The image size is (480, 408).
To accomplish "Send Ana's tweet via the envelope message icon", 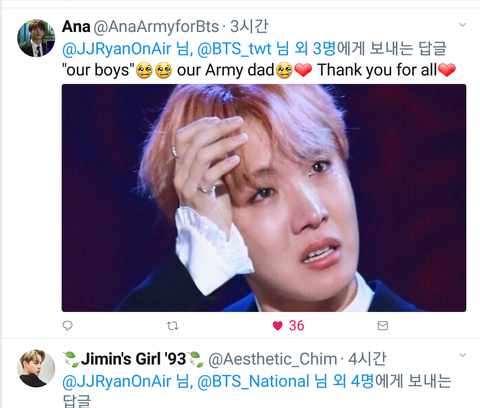I will tap(383, 325).
